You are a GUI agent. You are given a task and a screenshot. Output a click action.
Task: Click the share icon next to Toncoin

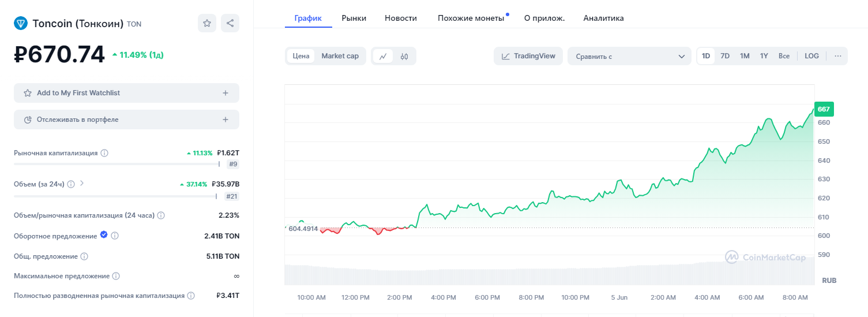pyautogui.click(x=230, y=23)
